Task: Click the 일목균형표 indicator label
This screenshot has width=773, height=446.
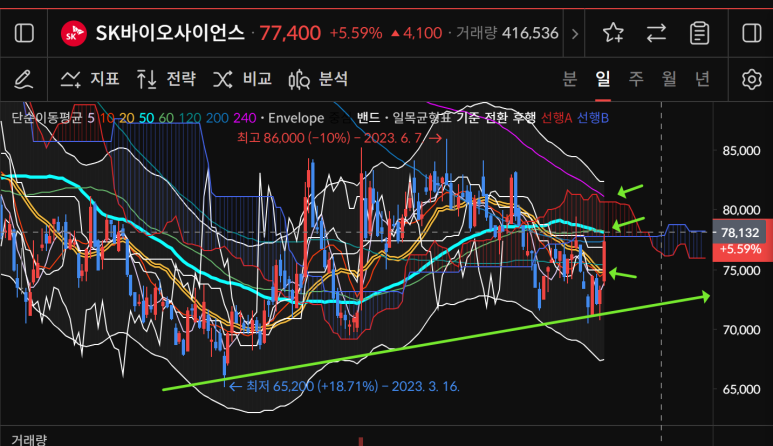Action: [x=422, y=118]
